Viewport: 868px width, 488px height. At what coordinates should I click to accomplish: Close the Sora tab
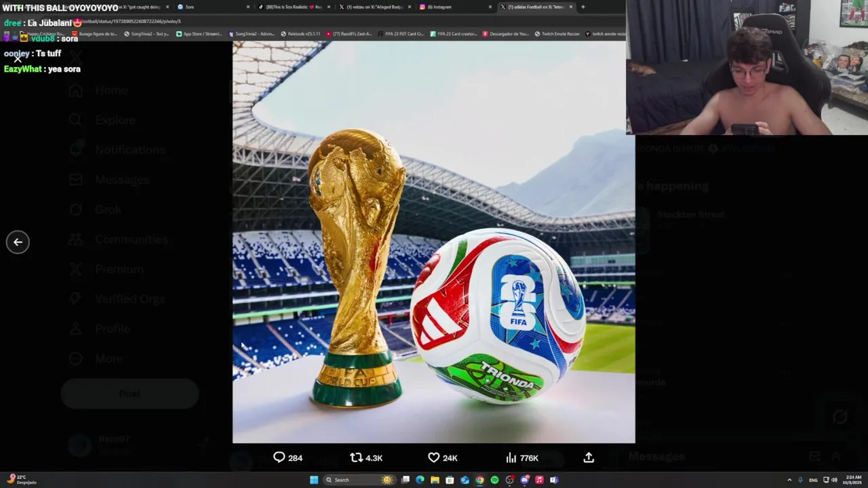pos(248,7)
